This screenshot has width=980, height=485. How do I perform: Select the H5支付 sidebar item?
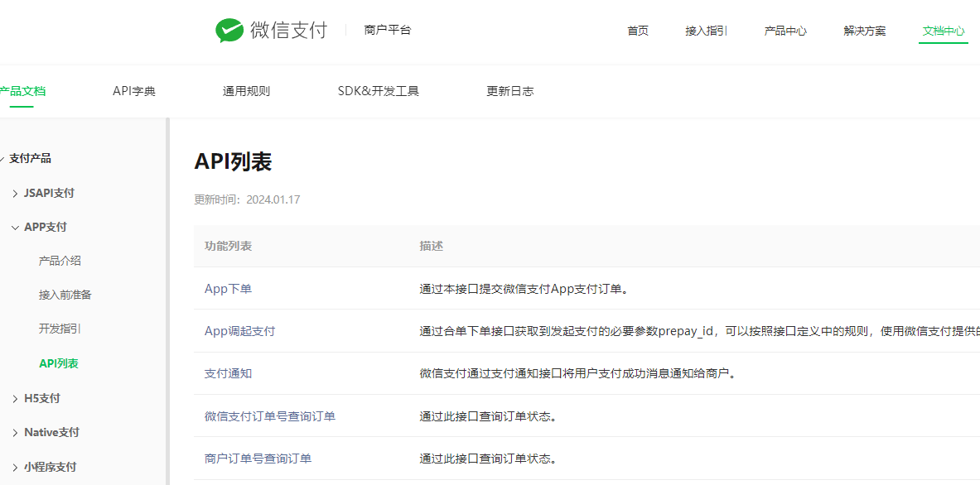tap(42, 398)
